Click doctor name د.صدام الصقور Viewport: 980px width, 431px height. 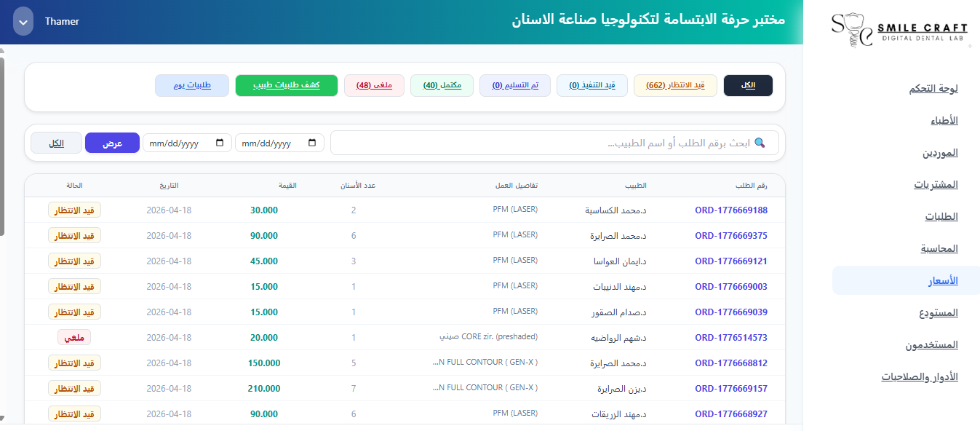coord(620,312)
